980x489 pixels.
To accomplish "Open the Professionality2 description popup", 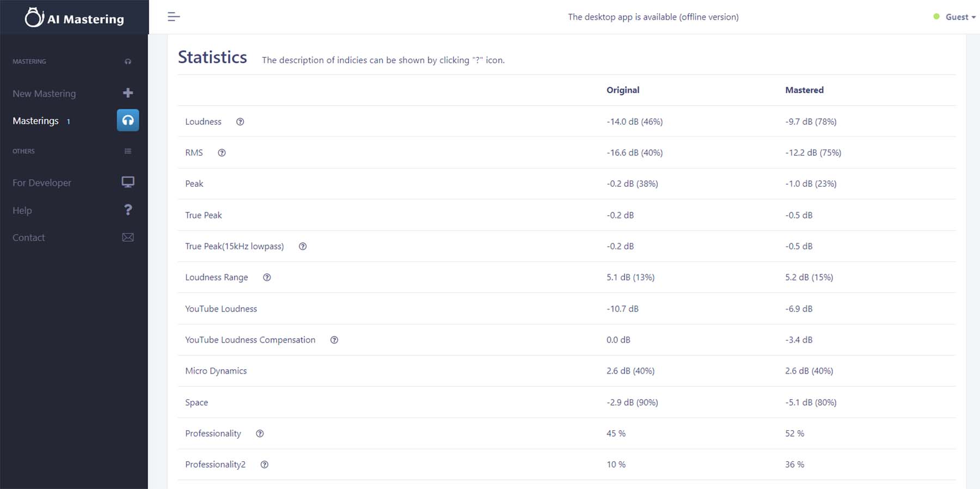I will (x=265, y=464).
